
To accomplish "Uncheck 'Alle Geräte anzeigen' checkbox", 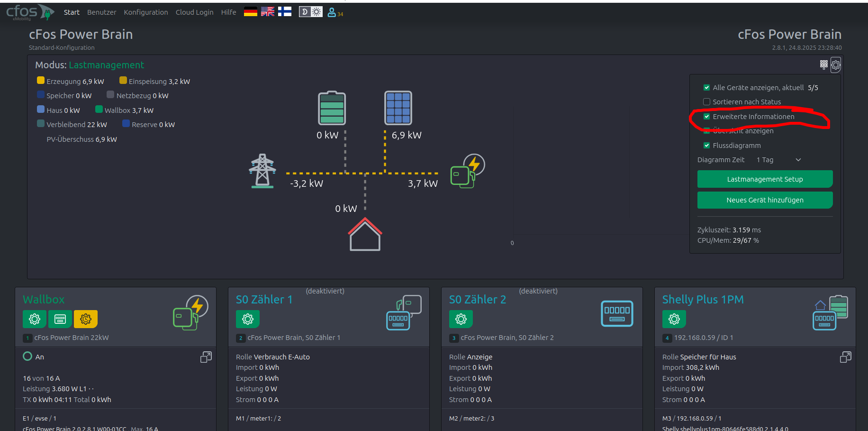I will click(x=706, y=88).
